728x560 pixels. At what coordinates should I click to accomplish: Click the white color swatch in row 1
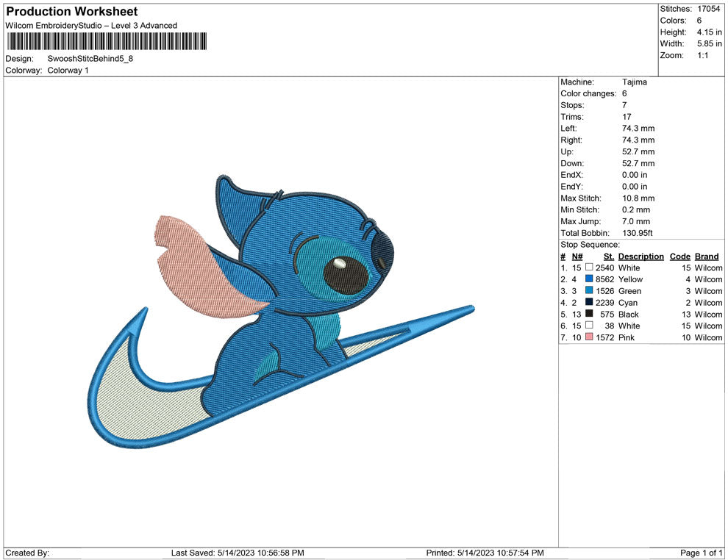589,268
